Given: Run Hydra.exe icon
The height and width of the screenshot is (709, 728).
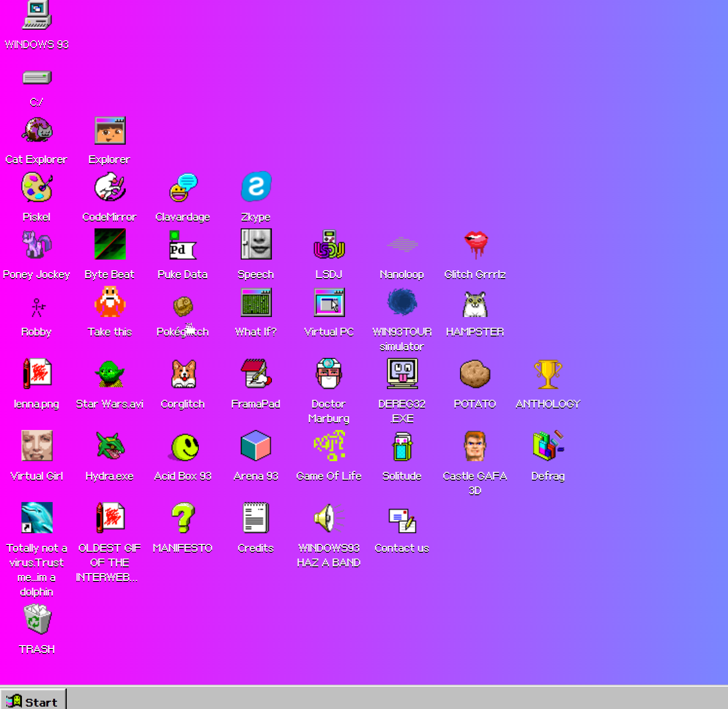Looking at the screenshot, I should 110,446.
